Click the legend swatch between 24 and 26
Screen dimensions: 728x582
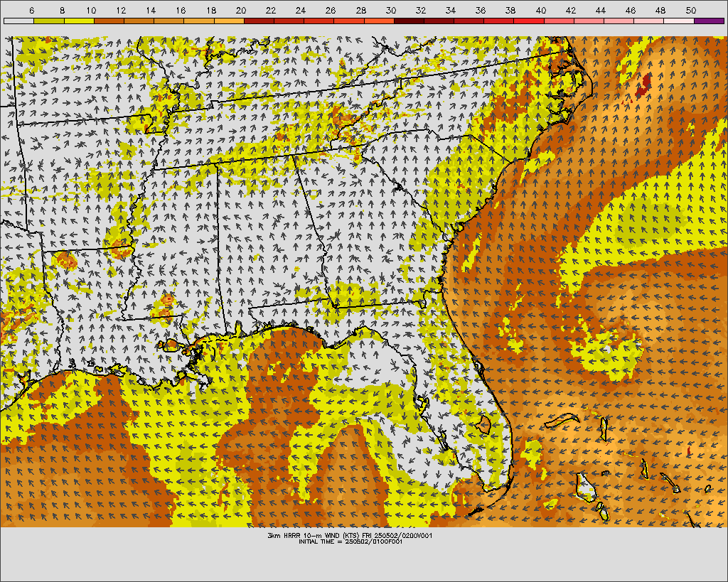[319, 21]
